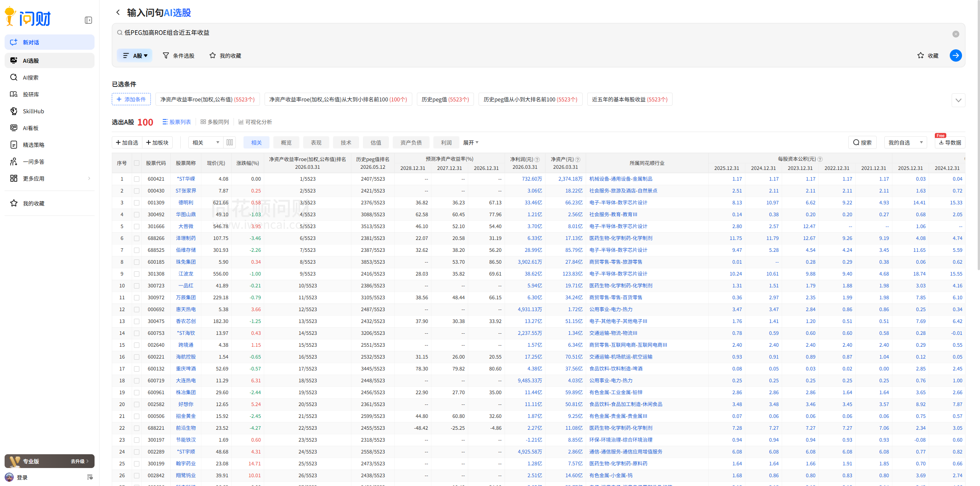Open the 展开 category dropdown
Image resolution: width=980 pixels, height=486 pixels.
pyautogui.click(x=471, y=142)
